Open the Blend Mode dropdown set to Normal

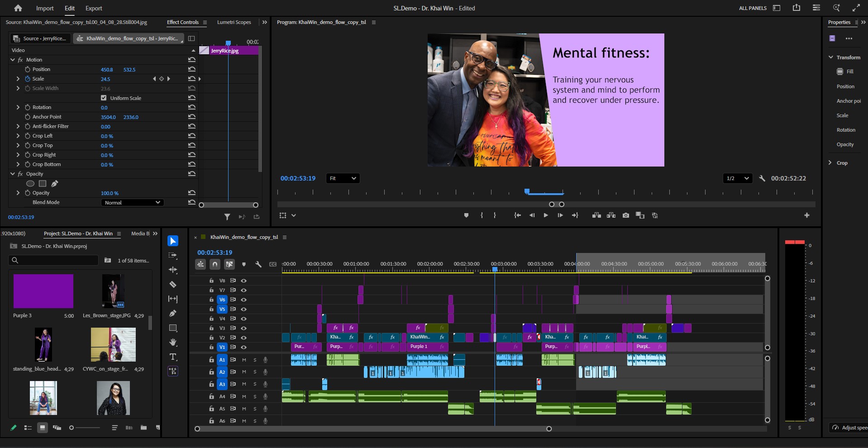click(x=132, y=202)
